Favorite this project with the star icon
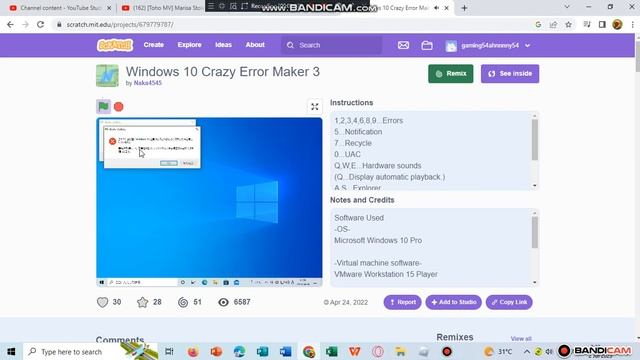Image resolution: width=640 pixels, height=360 pixels. pos(142,302)
